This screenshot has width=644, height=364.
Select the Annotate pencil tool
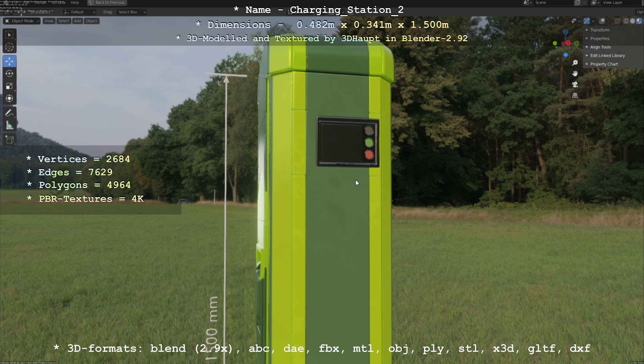(x=9, y=113)
